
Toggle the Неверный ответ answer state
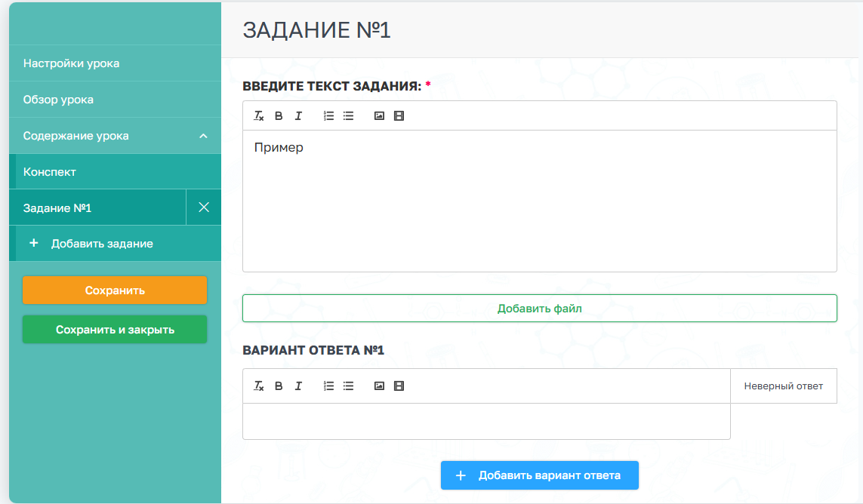click(x=783, y=386)
